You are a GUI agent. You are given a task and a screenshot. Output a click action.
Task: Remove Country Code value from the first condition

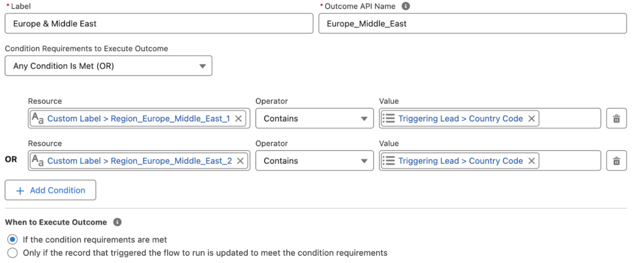531,119
